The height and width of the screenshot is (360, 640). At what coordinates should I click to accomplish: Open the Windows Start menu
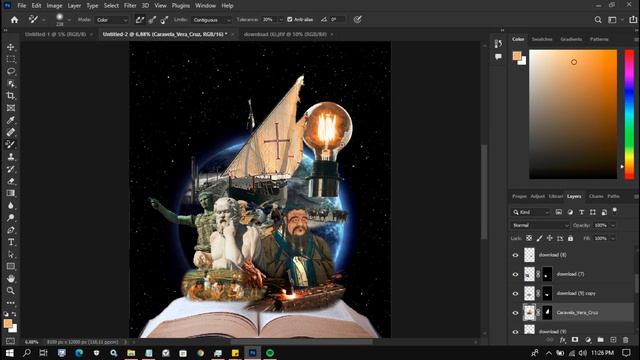[x=9, y=353]
